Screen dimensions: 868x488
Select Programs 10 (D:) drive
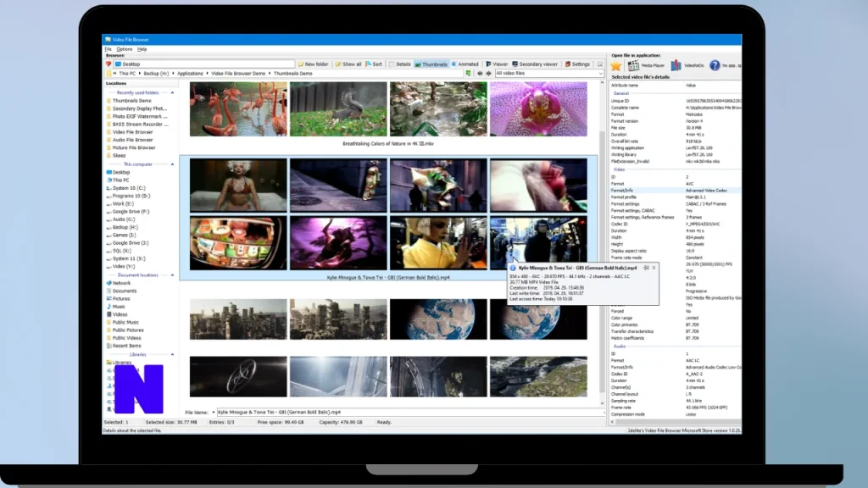131,196
